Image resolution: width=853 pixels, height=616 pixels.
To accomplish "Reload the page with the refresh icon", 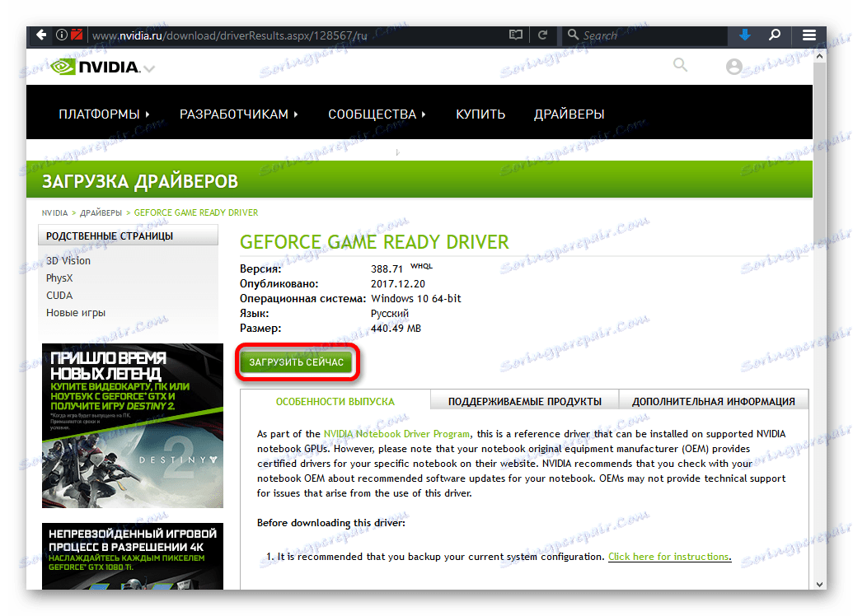I will 542,35.
